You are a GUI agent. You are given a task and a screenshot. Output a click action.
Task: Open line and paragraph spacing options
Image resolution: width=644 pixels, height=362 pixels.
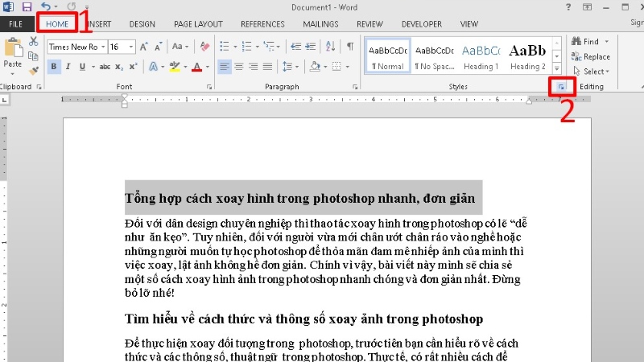[x=287, y=67]
